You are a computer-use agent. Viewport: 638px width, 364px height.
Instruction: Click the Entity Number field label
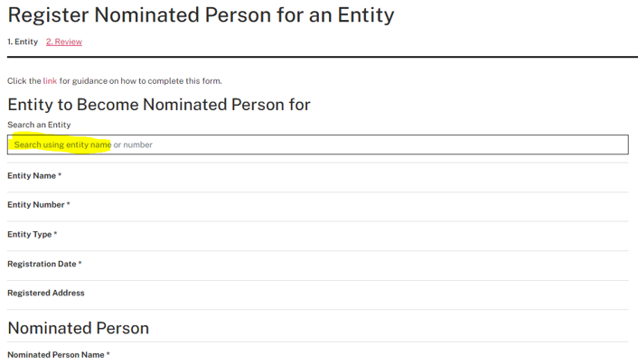(36, 205)
